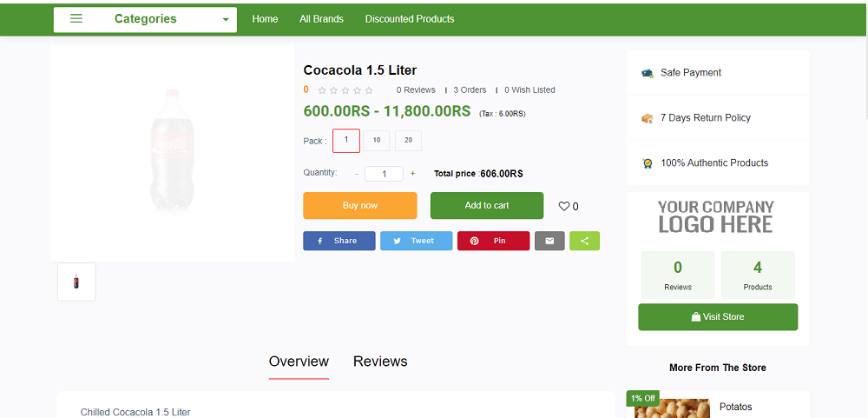Switch to the Reviews tab
This screenshot has width=868, height=418.
click(x=380, y=362)
